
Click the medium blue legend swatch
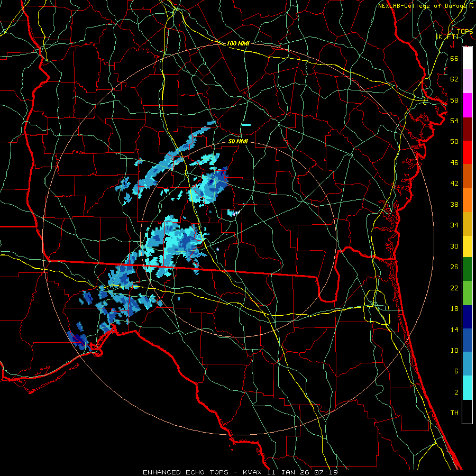[467, 341]
